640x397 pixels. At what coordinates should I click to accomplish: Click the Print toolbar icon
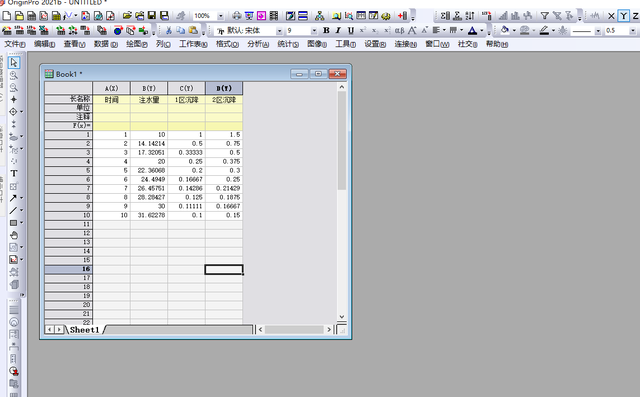point(237,16)
